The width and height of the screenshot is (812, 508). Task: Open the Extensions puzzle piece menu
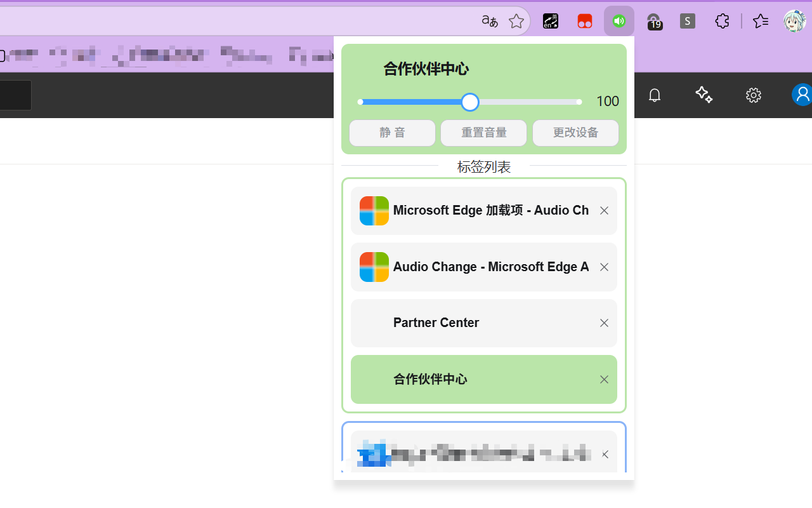[x=722, y=21]
